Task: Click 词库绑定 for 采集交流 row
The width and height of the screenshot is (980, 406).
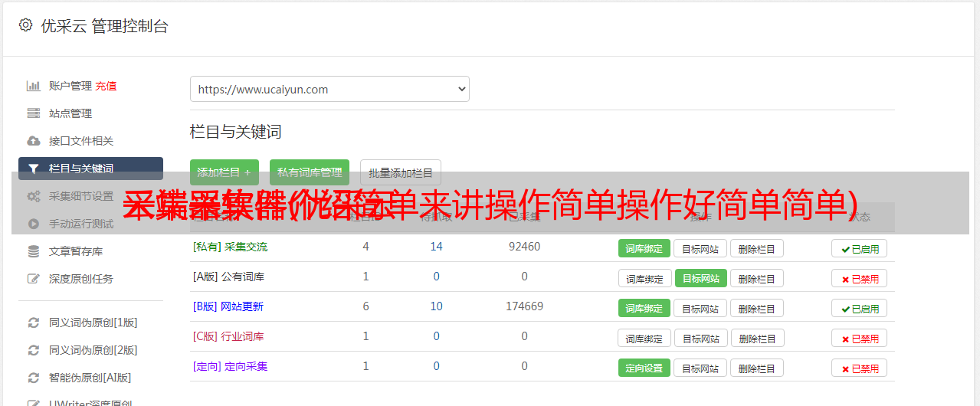Action: click(x=644, y=248)
